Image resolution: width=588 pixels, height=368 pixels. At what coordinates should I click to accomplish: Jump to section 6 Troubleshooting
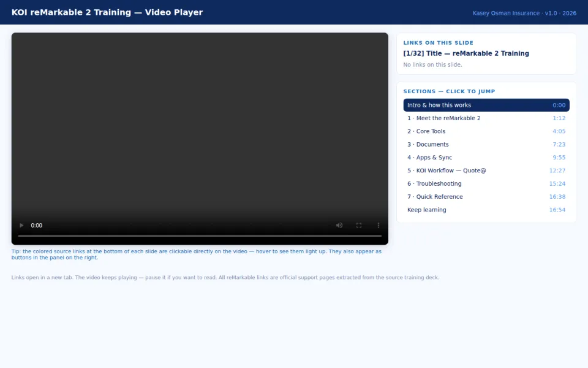pyautogui.click(x=486, y=183)
